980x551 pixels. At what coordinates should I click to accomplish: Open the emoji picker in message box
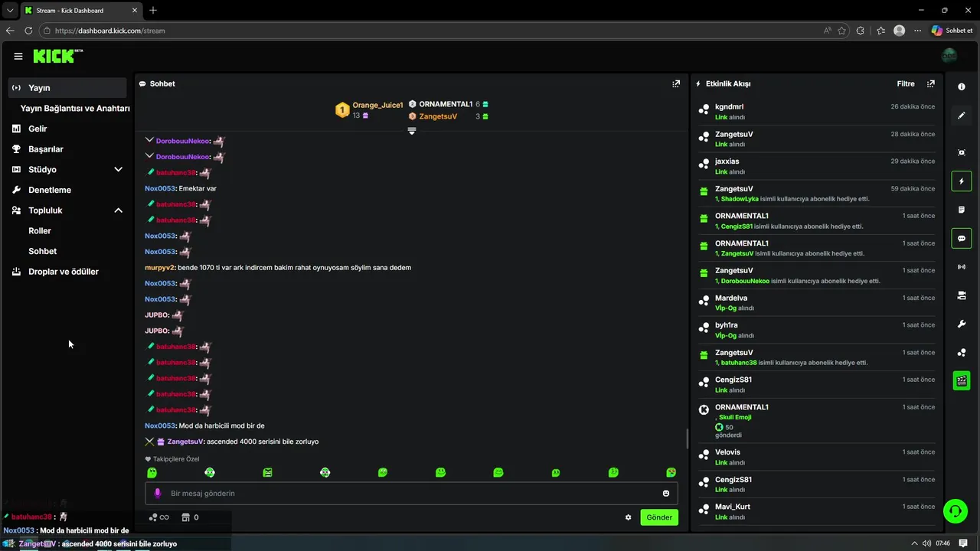(666, 494)
